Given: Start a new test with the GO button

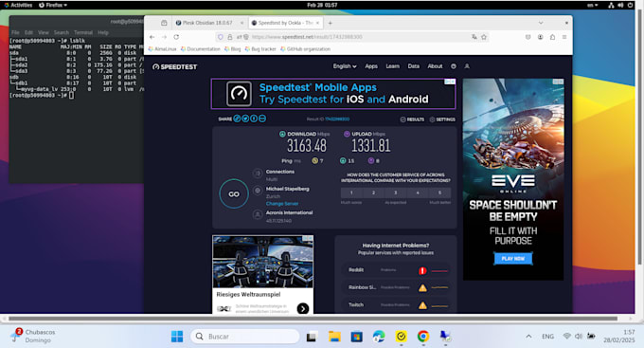Looking at the screenshot, I should tap(234, 193).
